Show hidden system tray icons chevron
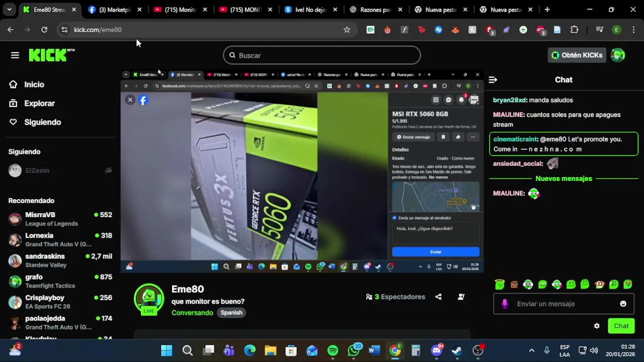This screenshot has height=362, width=644. (x=531, y=350)
